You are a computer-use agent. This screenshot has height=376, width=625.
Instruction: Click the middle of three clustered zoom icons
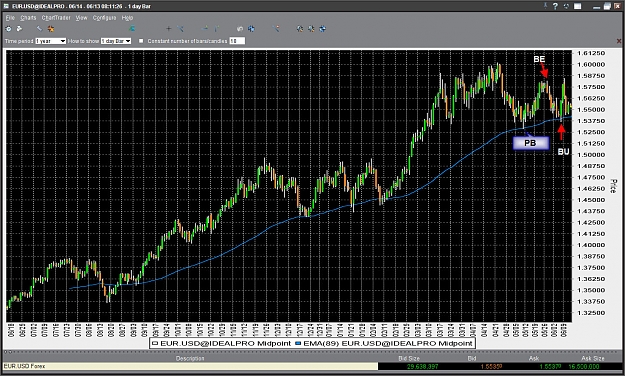(x=311, y=29)
